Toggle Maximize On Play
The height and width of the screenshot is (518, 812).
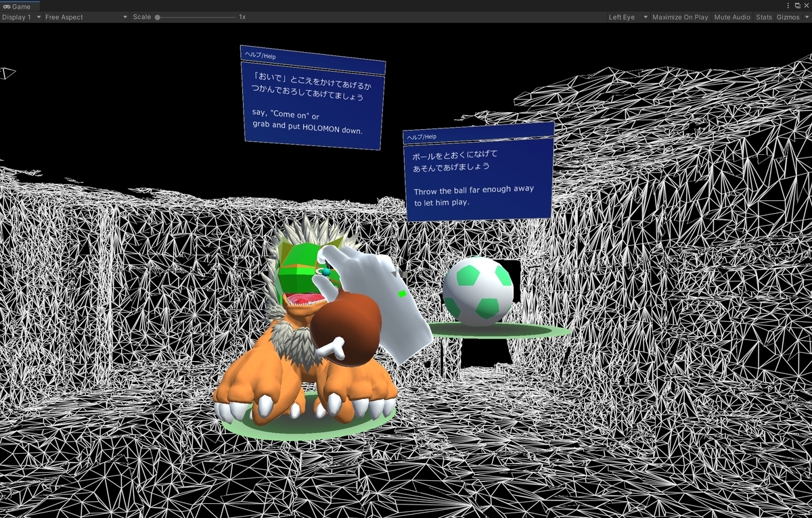point(680,17)
